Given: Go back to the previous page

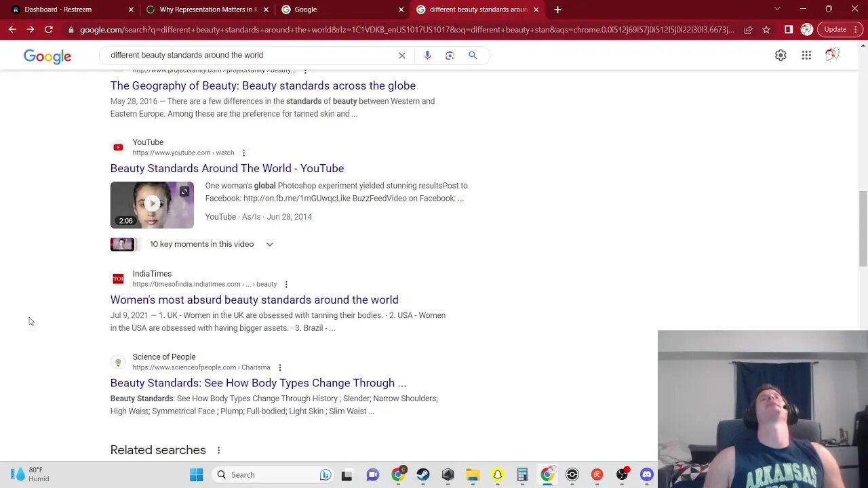Looking at the screenshot, I should [12, 30].
